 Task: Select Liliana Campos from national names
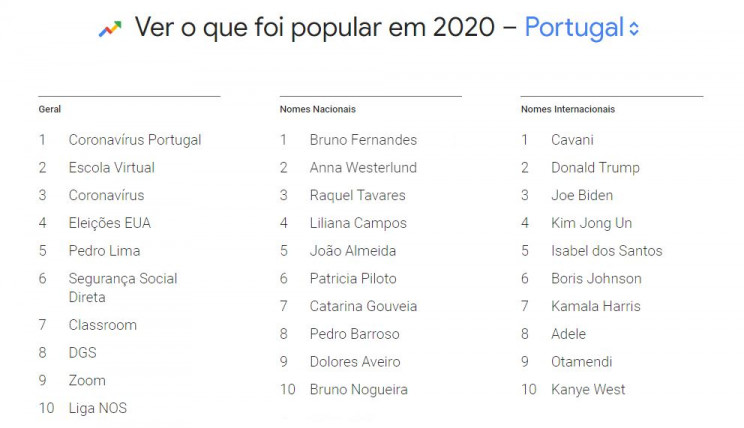[358, 223]
